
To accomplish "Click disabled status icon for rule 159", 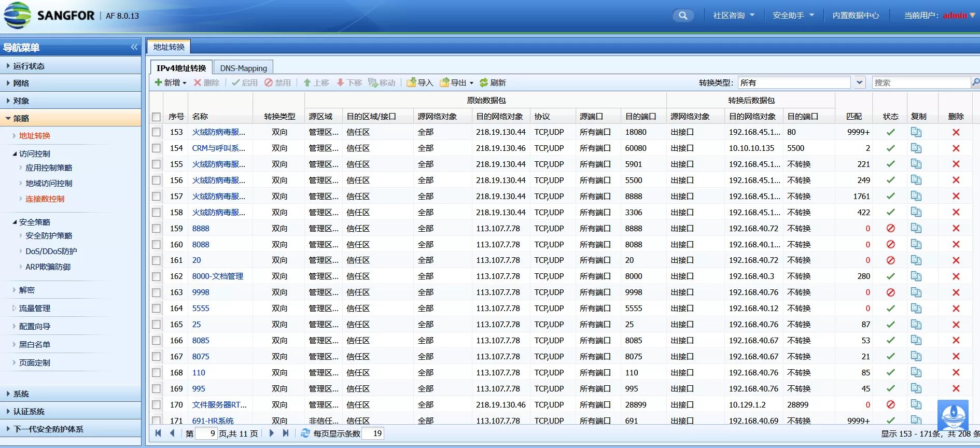I will [890, 228].
